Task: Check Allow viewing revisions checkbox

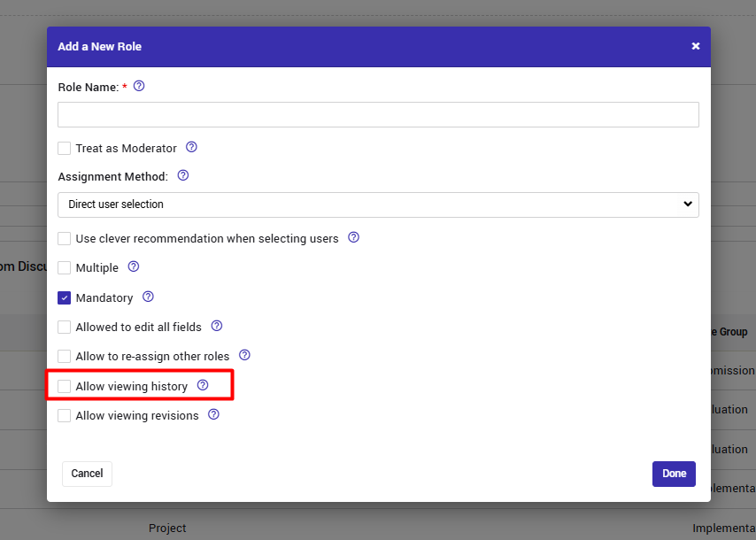Action: tap(64, 415)
